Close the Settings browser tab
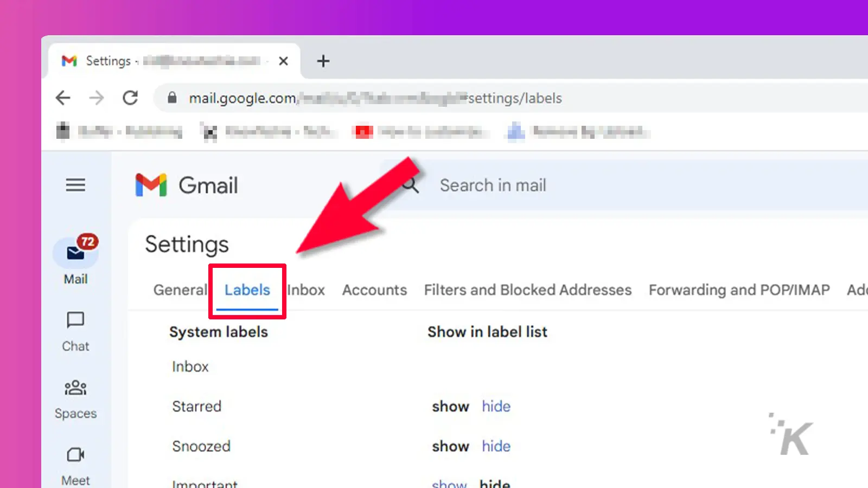Viewport: 868px width, 488px height. click(x=283, y=61)
